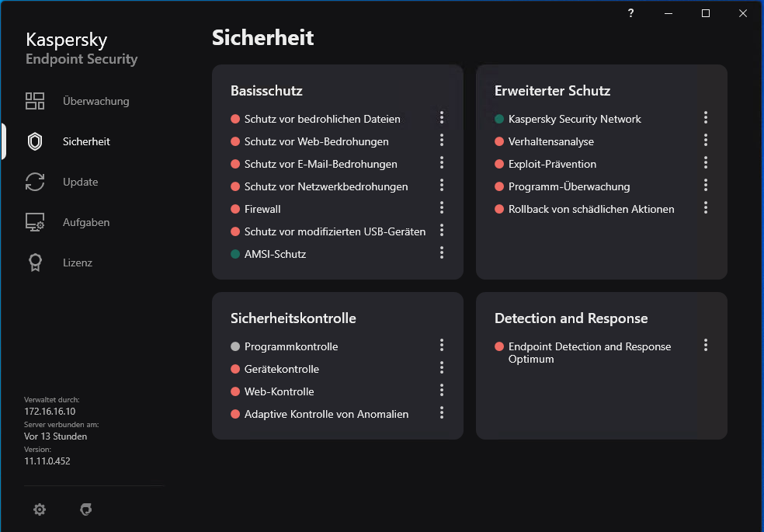
Task: Select the Web-Kontrolle component label
Action: pos(280,391)
